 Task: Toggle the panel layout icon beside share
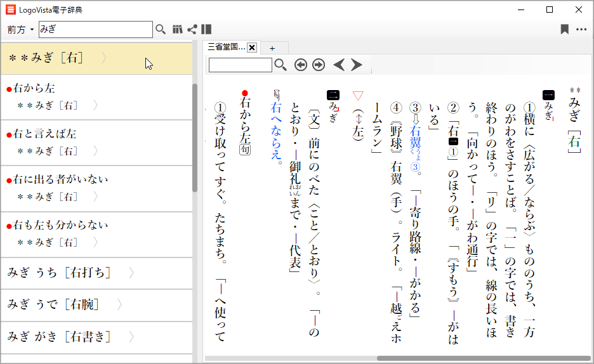206,29
